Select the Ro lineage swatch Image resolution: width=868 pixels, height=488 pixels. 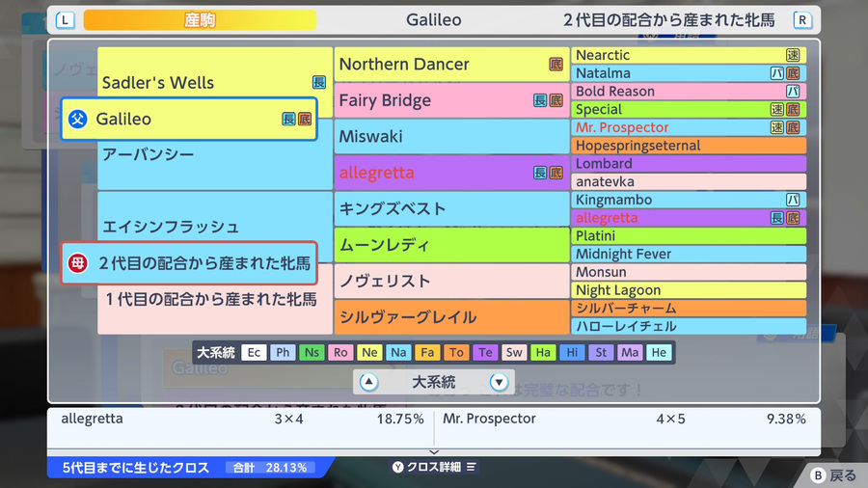(340, 352)
